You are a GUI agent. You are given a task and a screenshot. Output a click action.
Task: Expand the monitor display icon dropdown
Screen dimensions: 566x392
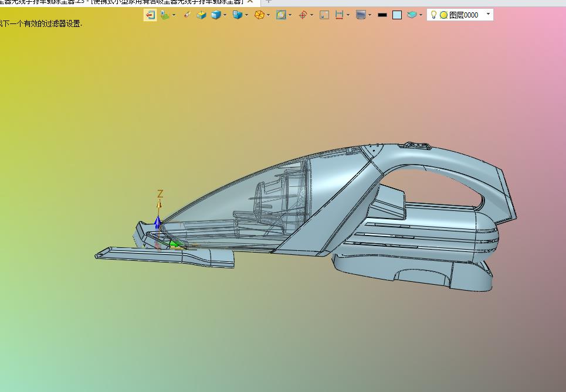[x=370, y=15]
